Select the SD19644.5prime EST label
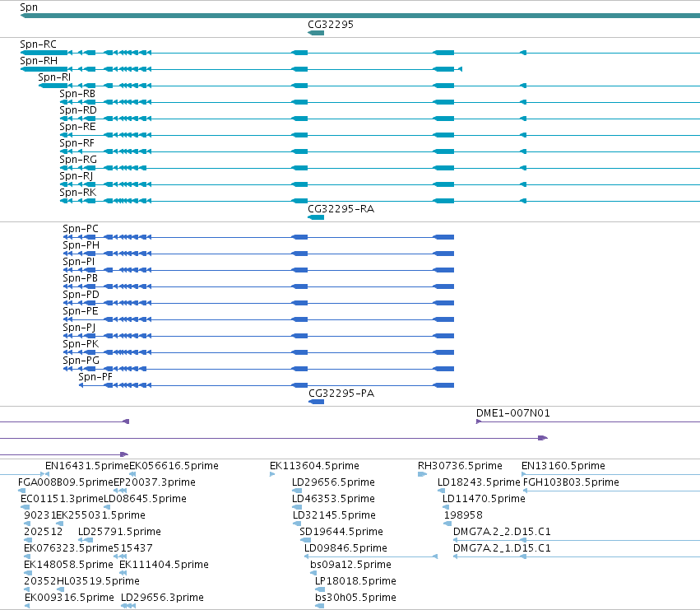 (x=341, y=532)
